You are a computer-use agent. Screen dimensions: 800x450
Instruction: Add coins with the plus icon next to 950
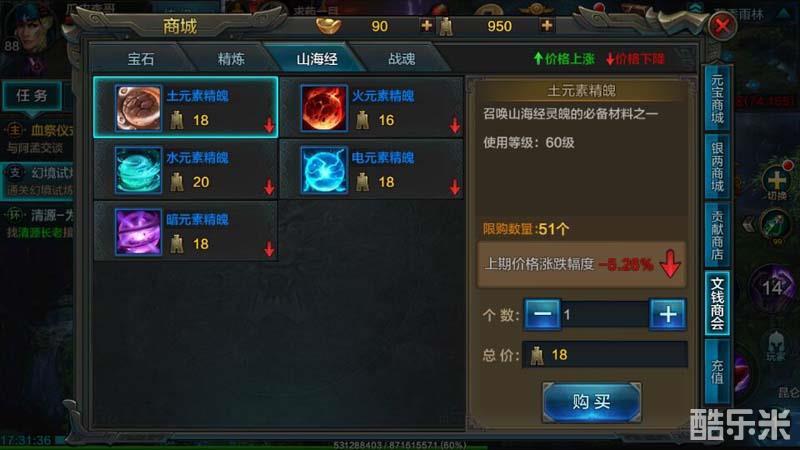pos(546,25)
